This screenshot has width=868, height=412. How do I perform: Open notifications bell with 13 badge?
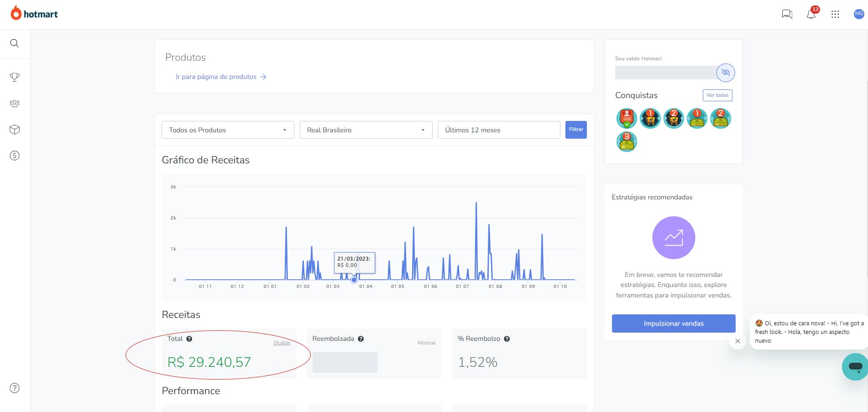pyautogui.click(x=811, y=14)
